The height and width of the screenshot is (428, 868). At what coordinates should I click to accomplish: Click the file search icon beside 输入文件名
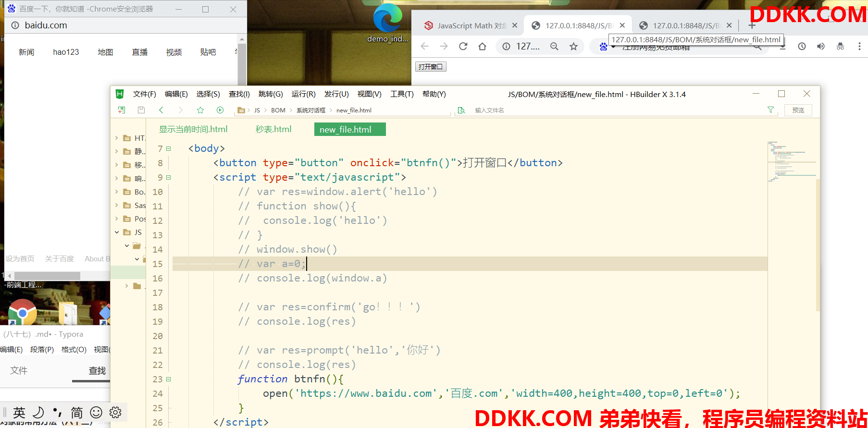[461, 110]
